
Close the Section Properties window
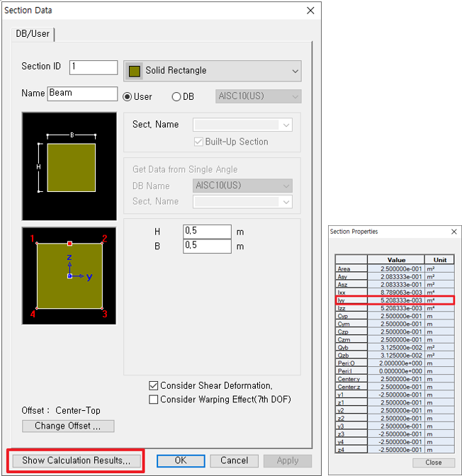tap(453, 232)
